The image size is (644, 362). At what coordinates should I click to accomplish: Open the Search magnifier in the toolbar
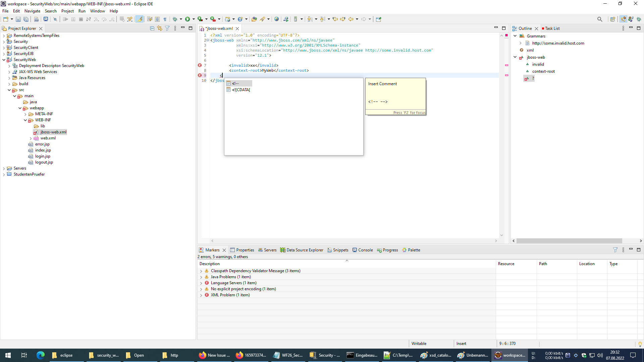(x=600, y=19)
